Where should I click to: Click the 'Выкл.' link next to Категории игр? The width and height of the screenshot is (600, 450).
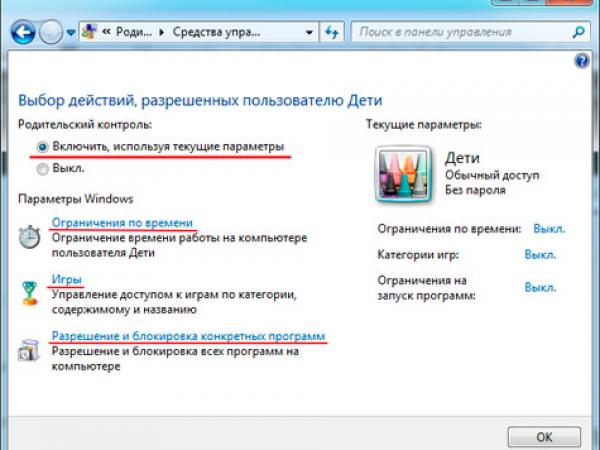click(540, 255)
